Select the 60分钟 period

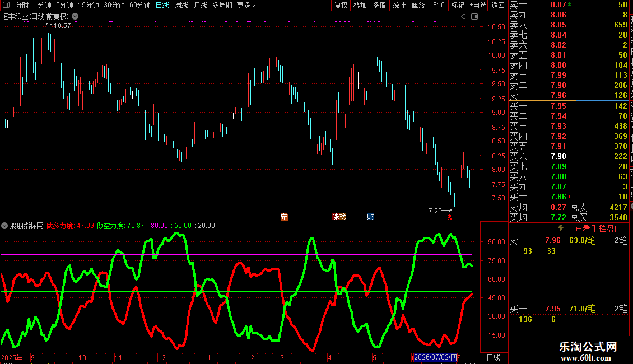click(139, 5)
